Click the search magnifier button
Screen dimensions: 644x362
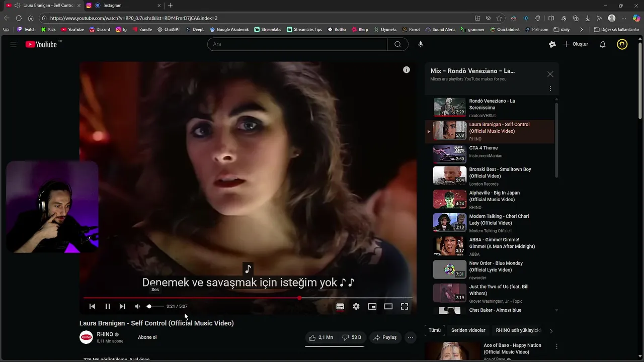[397, 44]
